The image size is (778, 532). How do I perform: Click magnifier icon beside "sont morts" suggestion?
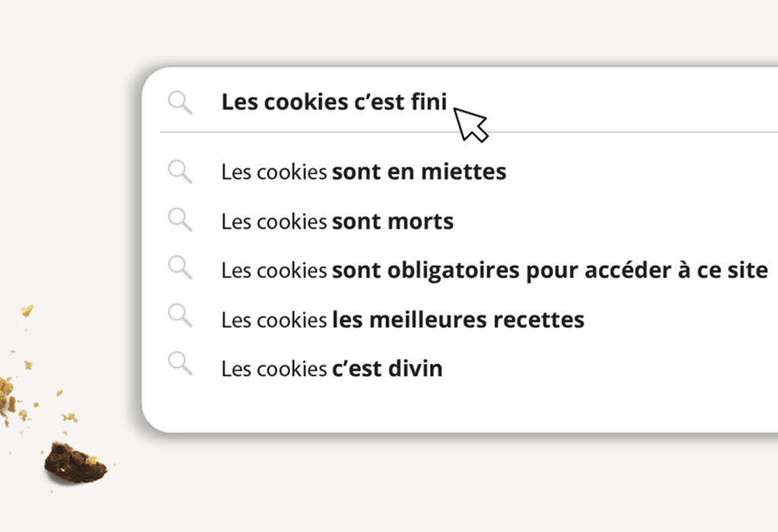point(180,221)
